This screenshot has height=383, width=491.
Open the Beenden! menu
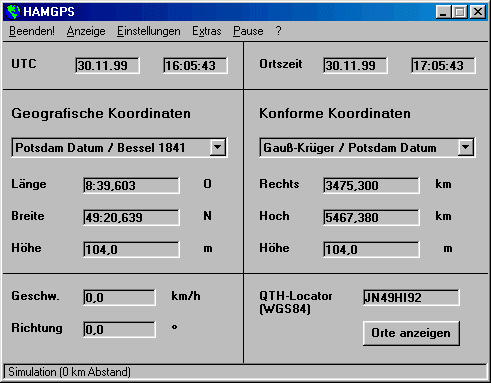point(32,31)
